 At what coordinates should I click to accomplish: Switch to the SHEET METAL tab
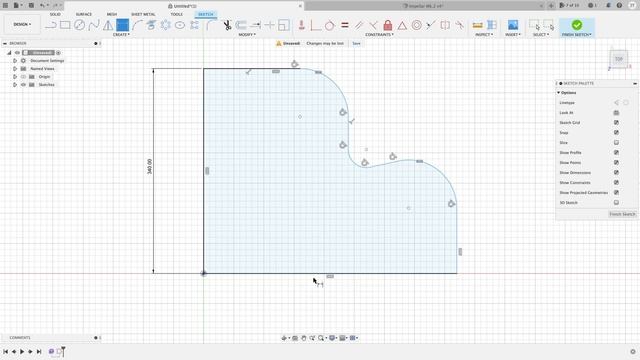click(143, 14)
